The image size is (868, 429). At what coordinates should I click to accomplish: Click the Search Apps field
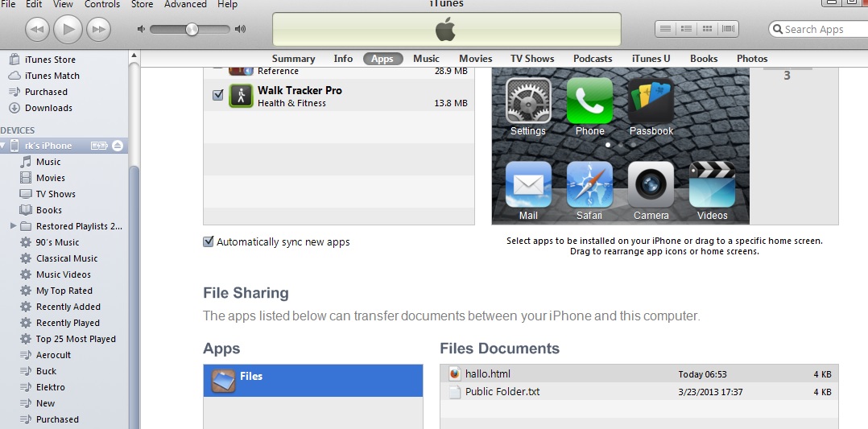tap(820, 29)
